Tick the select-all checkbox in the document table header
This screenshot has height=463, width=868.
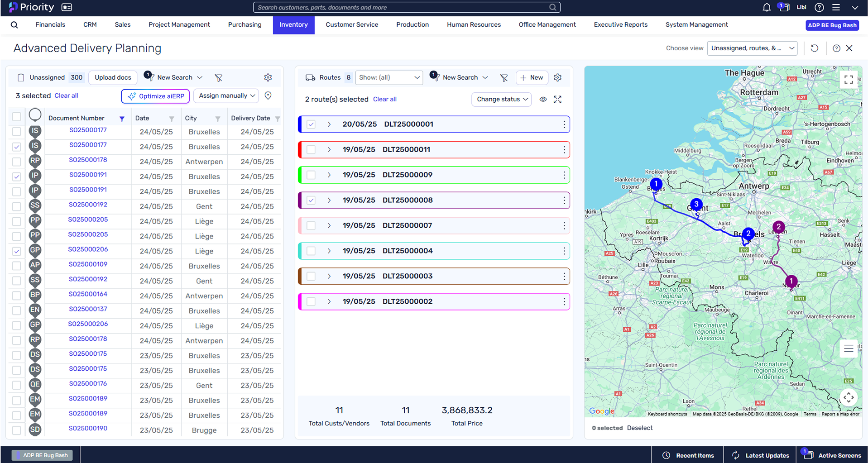tap(17, 117)
